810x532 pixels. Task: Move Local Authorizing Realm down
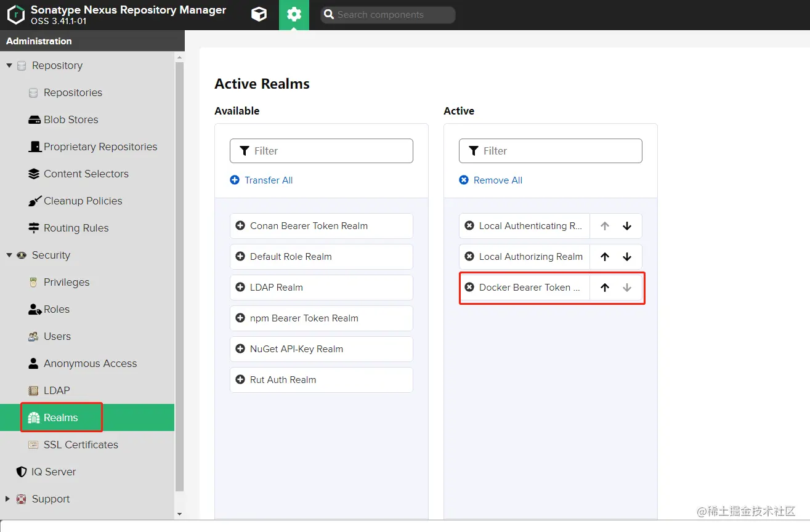coord(627,257)
